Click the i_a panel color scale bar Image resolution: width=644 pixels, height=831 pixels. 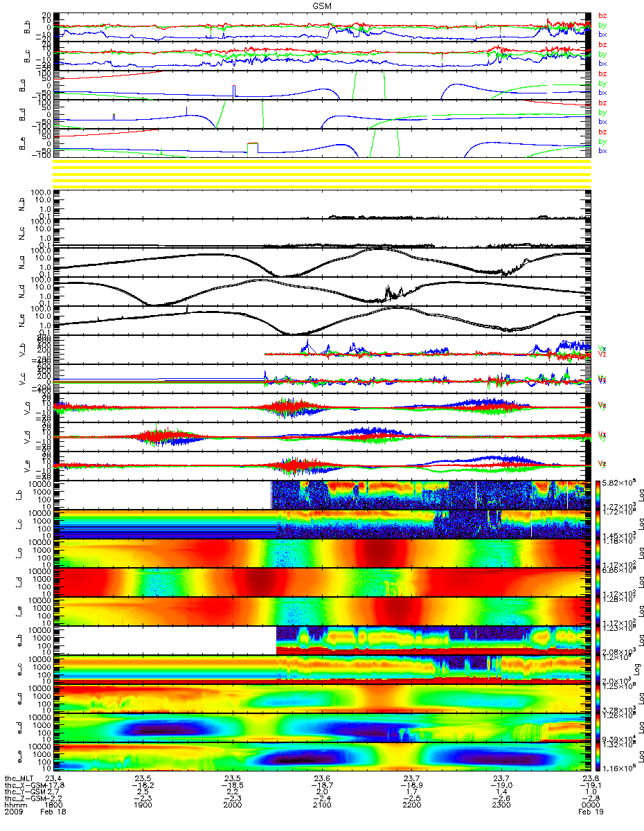click(599, 553)
